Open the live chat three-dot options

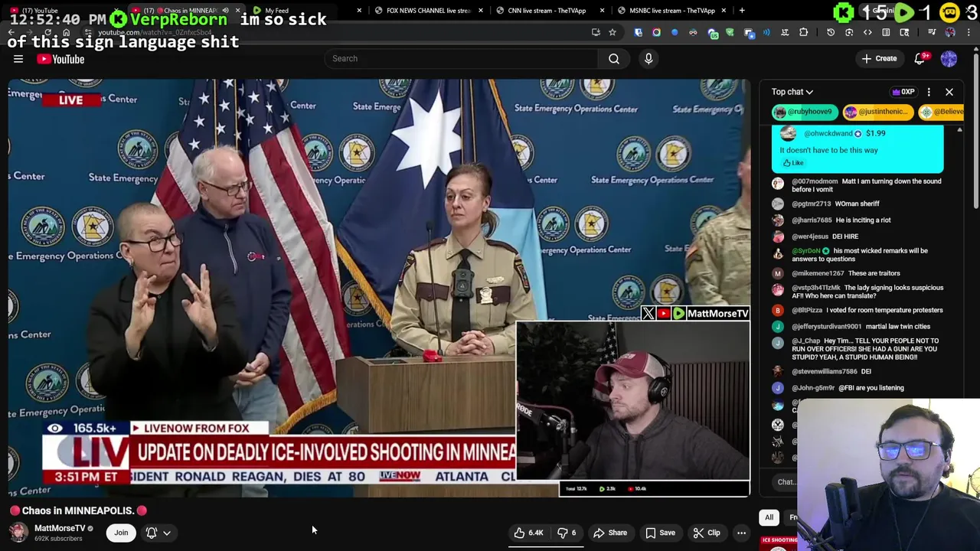[x=929, y=92]
